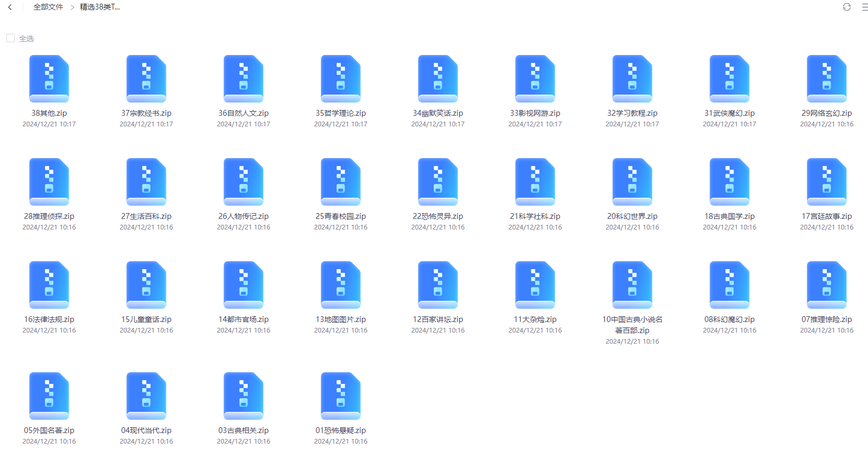Select the 37宗教经书.zip archive icon

pyautogui.click(x=146, y=79)
